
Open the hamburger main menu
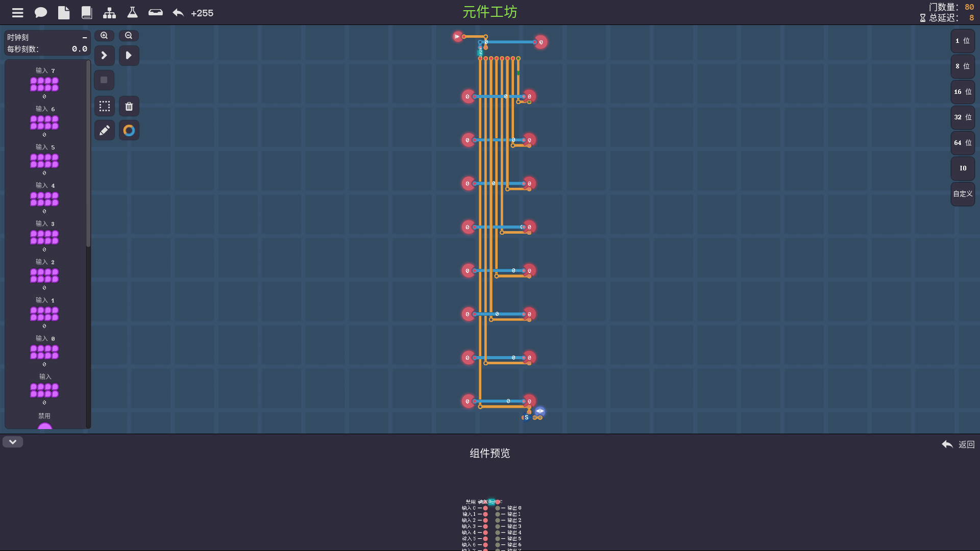tap(18, 13)
